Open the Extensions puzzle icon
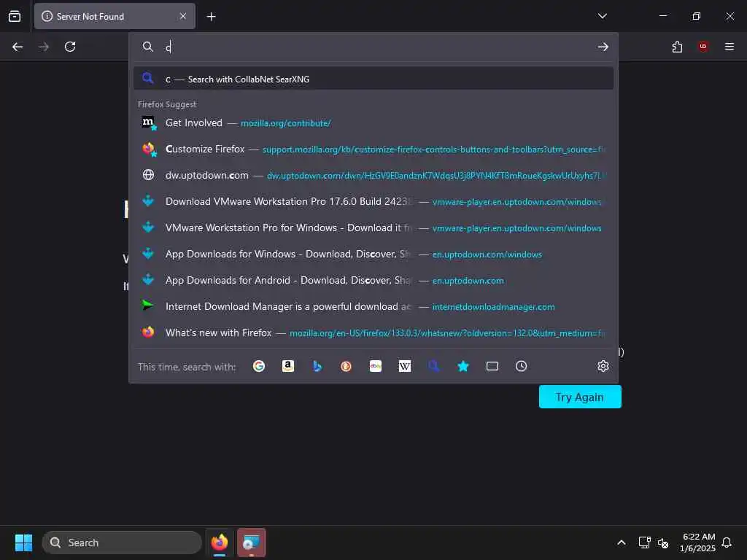Viewport: 747px width, 560px height. (x=677, y=47)
